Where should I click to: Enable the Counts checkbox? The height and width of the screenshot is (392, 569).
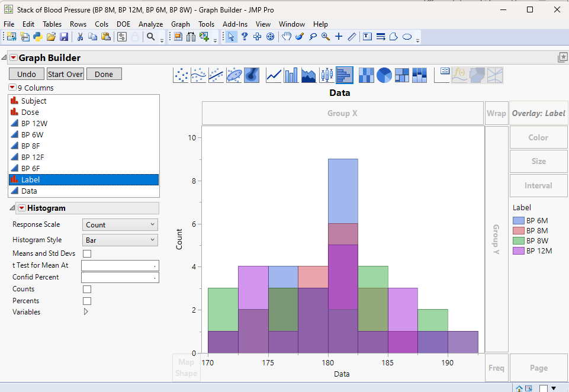87,290
